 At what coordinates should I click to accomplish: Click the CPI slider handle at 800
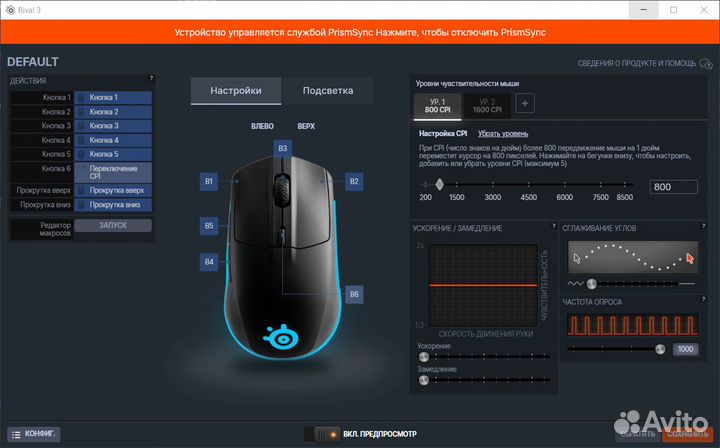(439, 185)
